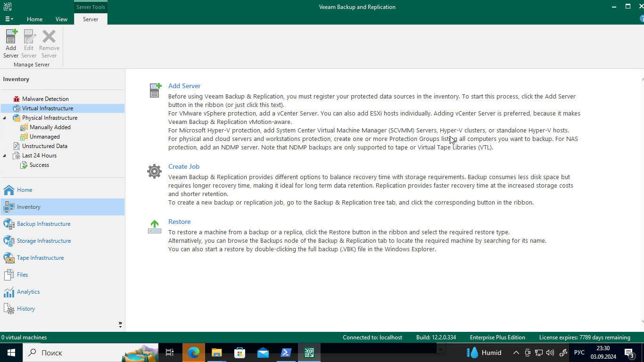Click 'Build: 12.2.0.334' status text

(436, 337)
